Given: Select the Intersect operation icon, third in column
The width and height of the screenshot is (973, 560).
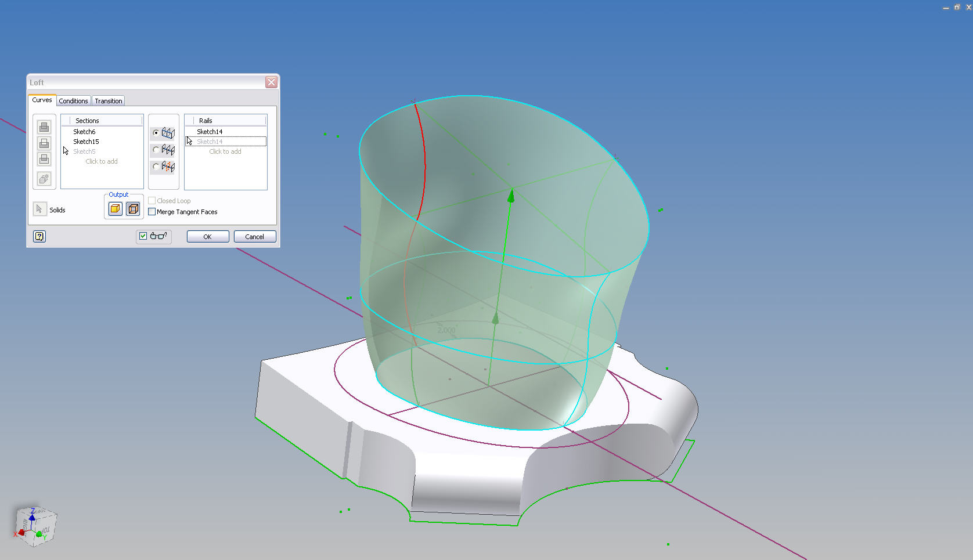Looking at the screenshot, I should [44, 159].
